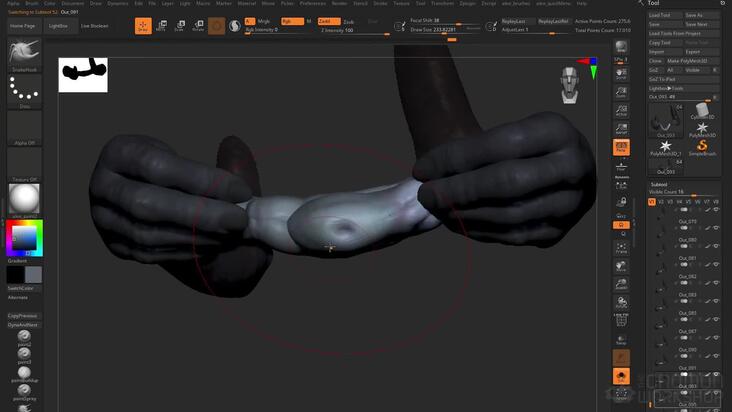Viewport: 732px width, 412px height.
Task: Click the Zoom canvas icon
Action: [x=621, y=92]
